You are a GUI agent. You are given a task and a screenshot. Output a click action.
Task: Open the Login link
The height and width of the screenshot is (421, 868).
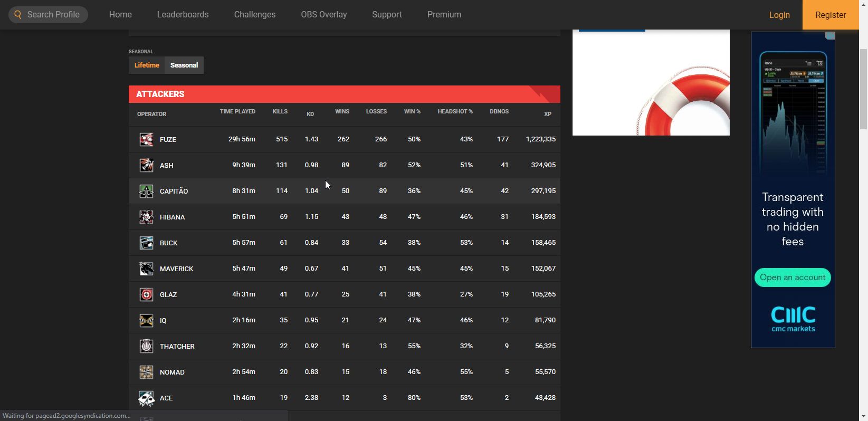coord(779,15)
